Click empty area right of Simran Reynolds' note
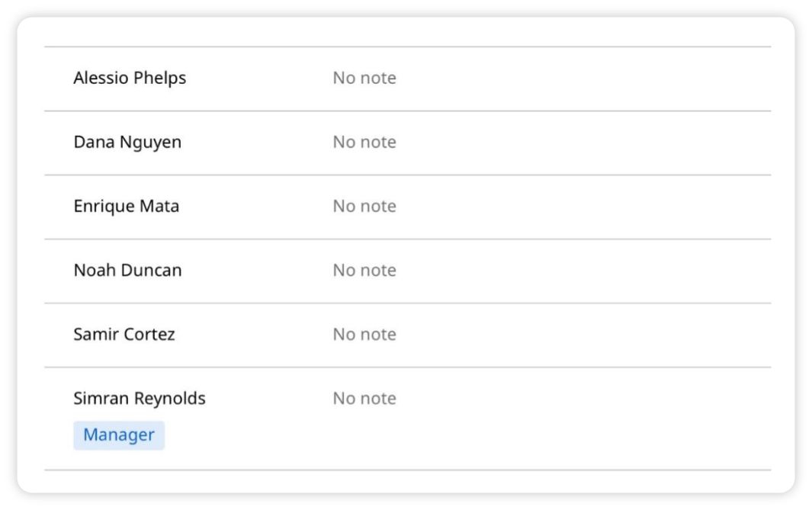The height and width of the screenshot is (510, 812). [x=583, y=399]
